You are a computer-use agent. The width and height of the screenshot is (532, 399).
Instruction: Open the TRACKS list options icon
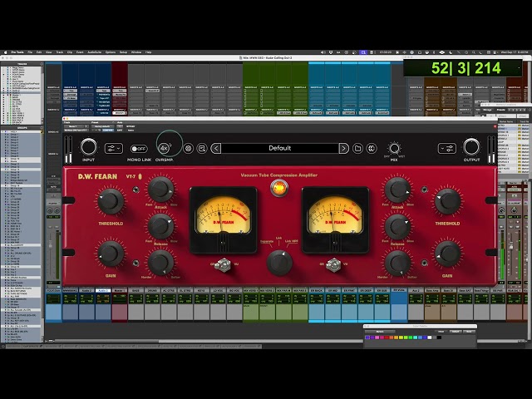tap(42, 64)
